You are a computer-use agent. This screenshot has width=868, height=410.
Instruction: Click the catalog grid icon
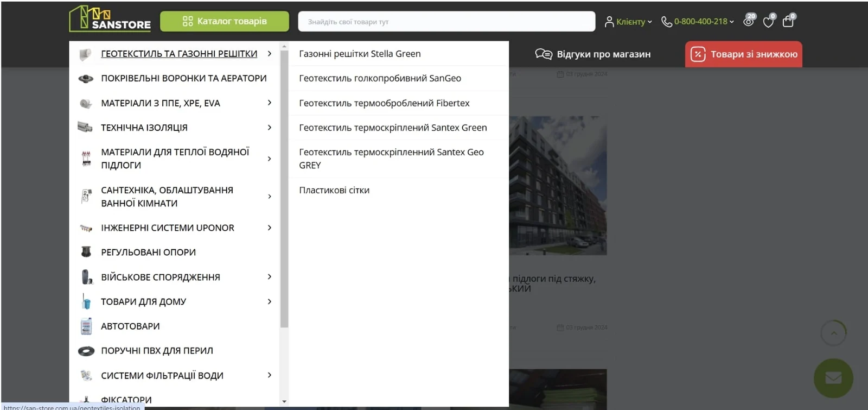[x=188, y=21]
